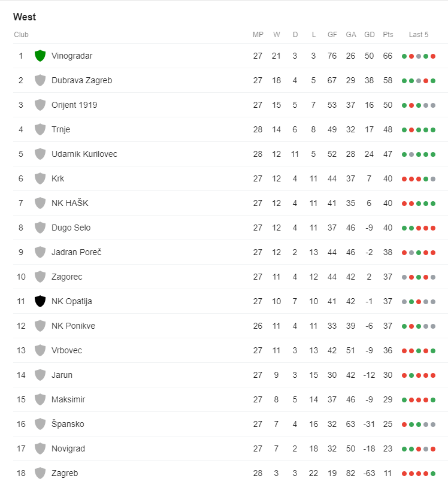Screen dimensions: 448x485
Task: Click the gray Dubrava Zagreb shield icon
Action: [x=40, y=80]
